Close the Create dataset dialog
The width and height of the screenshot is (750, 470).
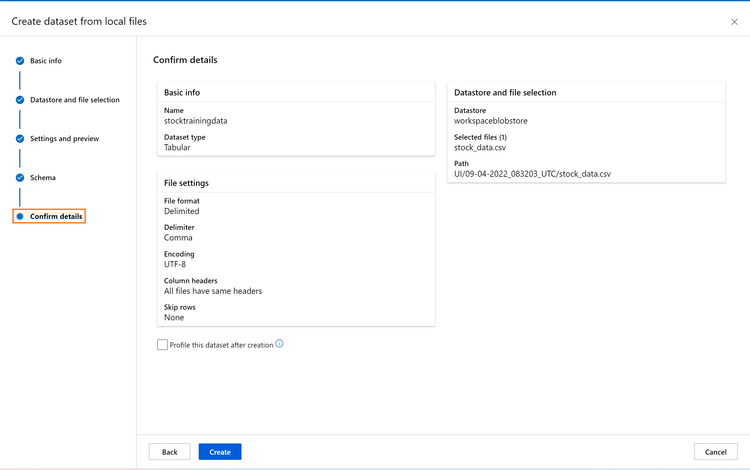(x=734, y=21)
